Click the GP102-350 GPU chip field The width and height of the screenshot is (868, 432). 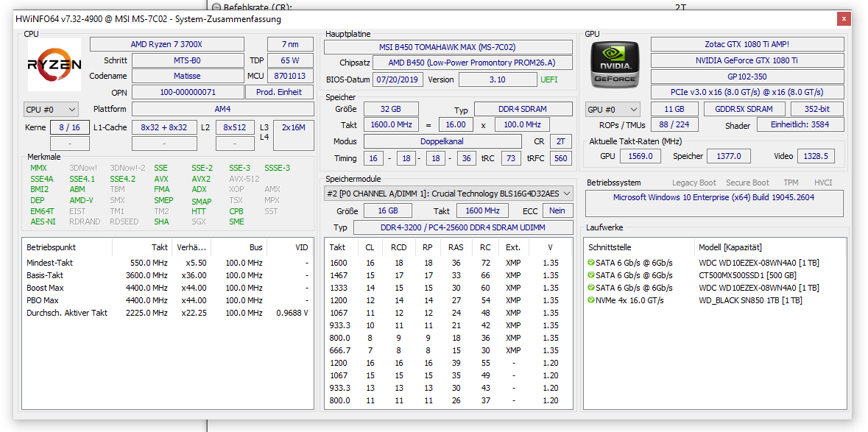(x=747, y=77)
